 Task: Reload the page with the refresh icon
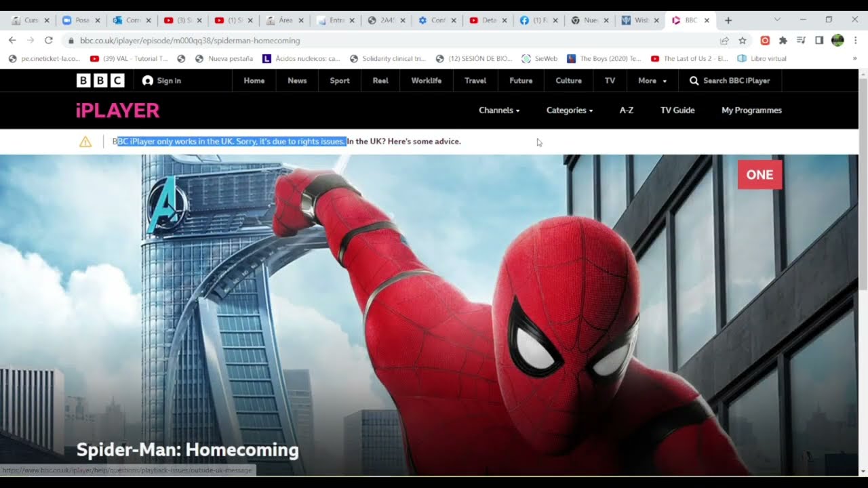[49, 41]
